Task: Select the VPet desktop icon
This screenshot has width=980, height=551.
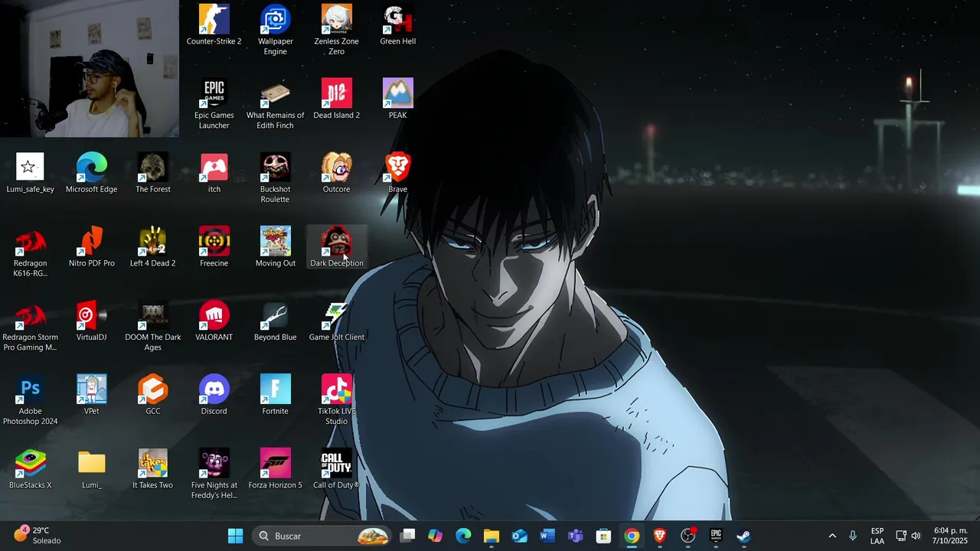Action: (91, 395)
